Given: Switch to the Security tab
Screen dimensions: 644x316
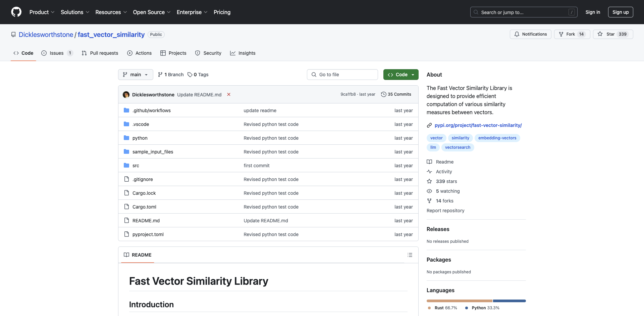Looking at the screenshot, I should [208, 53].
